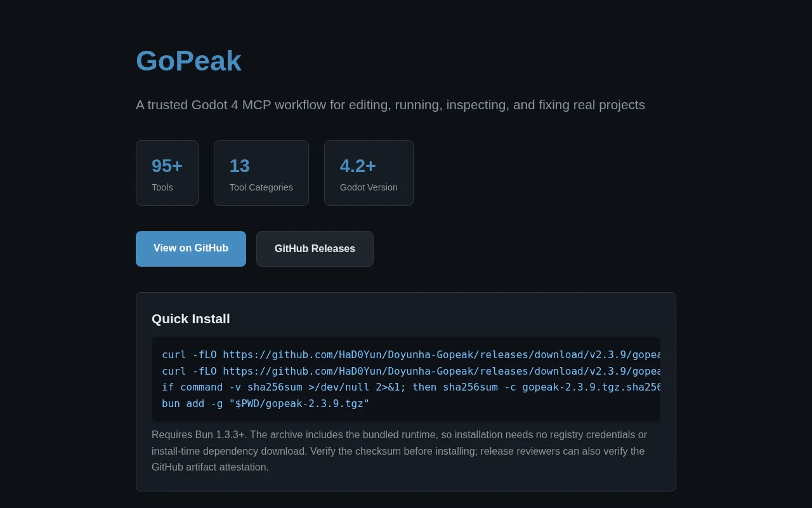Click the first curl -fLO command line

tap(411, 355)
